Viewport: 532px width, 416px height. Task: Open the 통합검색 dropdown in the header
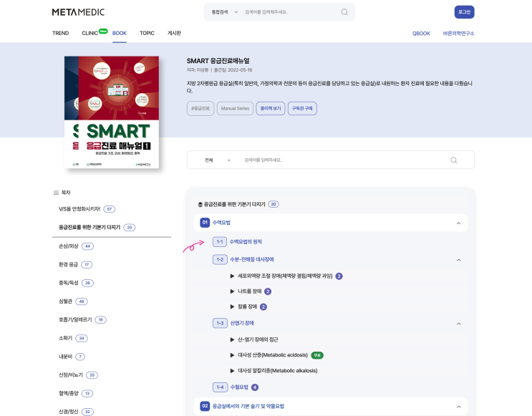pyautogui.click(x=225, y=12)
